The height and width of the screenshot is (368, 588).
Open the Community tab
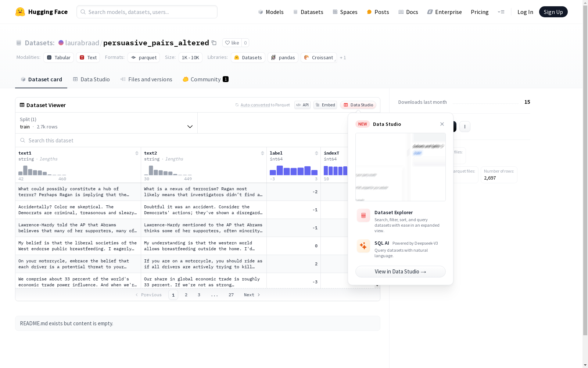point(205,79)
